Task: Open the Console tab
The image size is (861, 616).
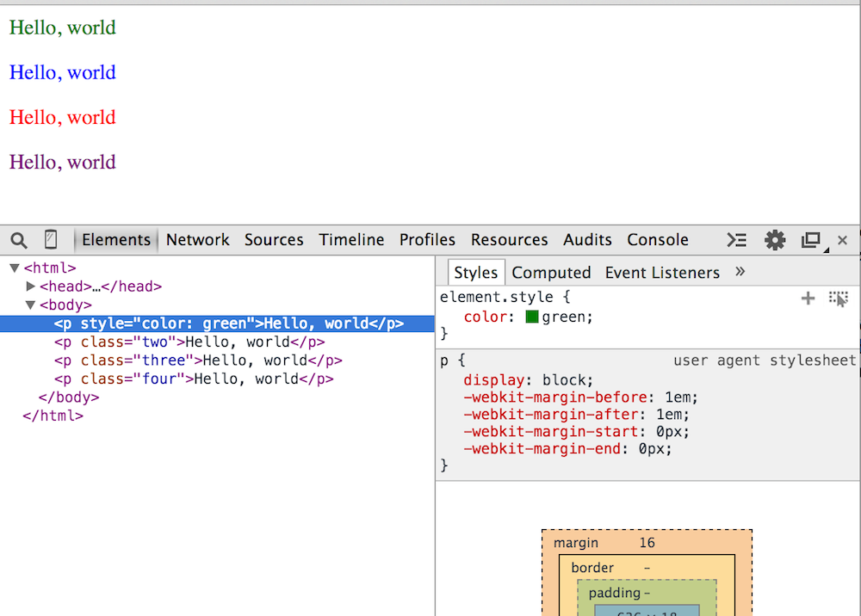Action: [x=657, y=240]
